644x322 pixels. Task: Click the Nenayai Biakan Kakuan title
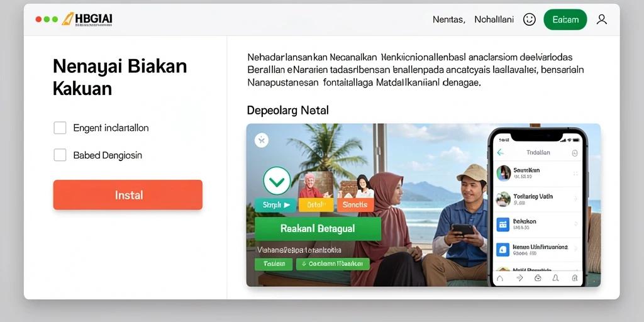(119, 77)
